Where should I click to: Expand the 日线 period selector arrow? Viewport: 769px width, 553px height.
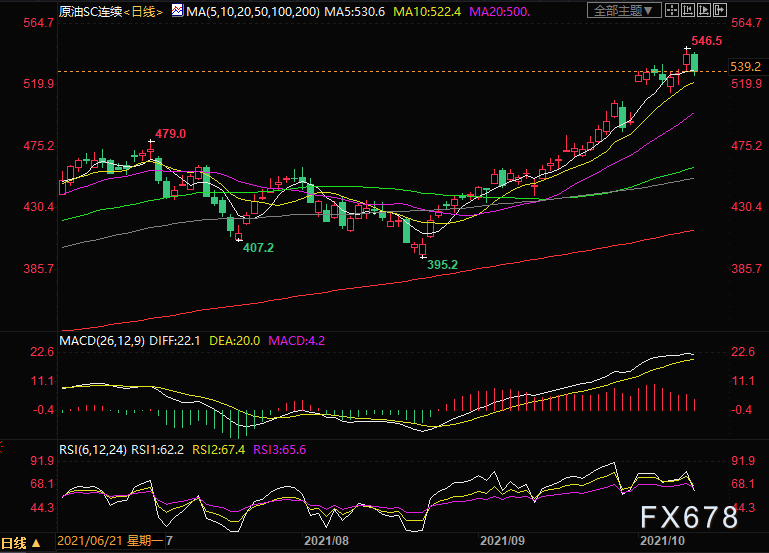point(36,543)
